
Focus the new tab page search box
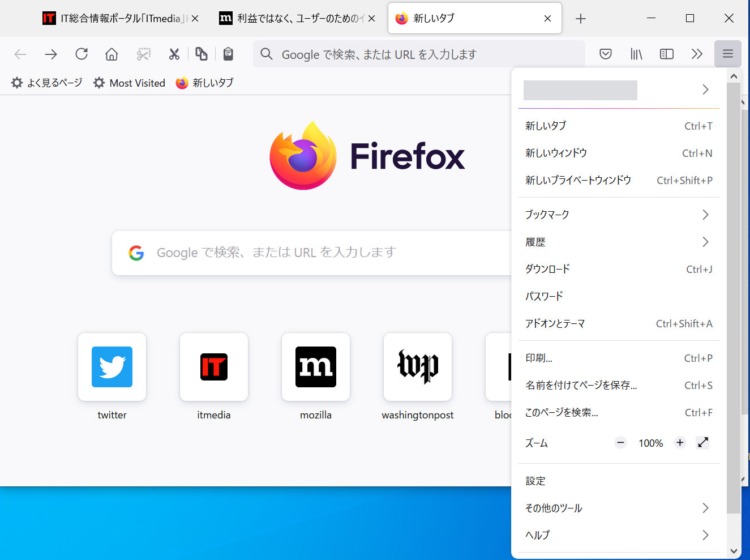pos(312,253)
